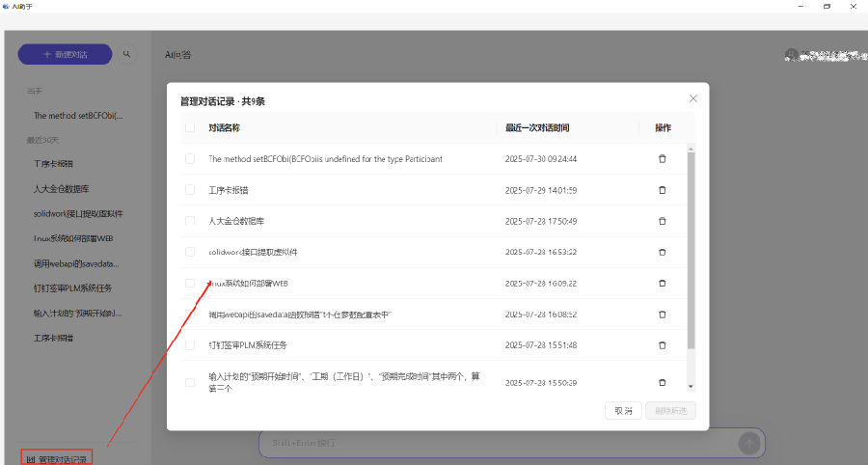Click timestamp 2025-07-28 17:50:49

[541, 221]
